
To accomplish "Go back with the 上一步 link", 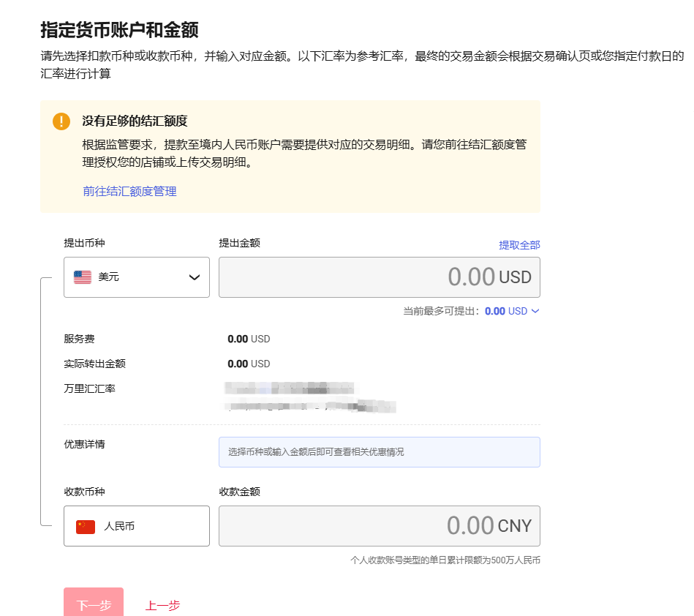I will (x=162, y=605).
